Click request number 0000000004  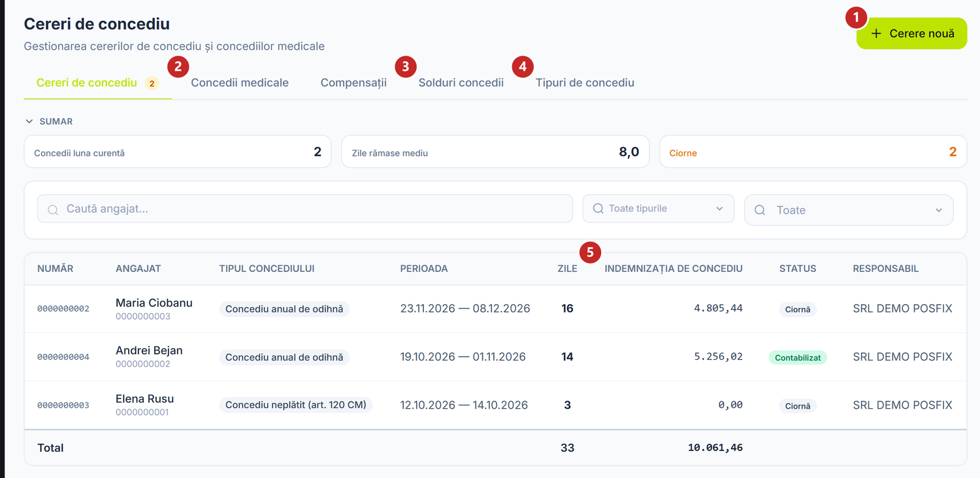63,357
